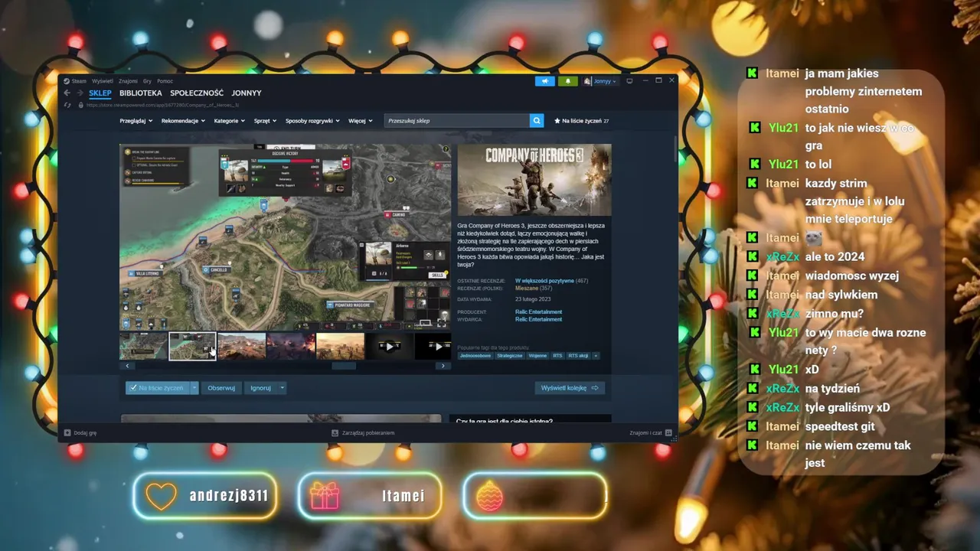Open Relic Entertainment link beside PRODUCENT

539,312
